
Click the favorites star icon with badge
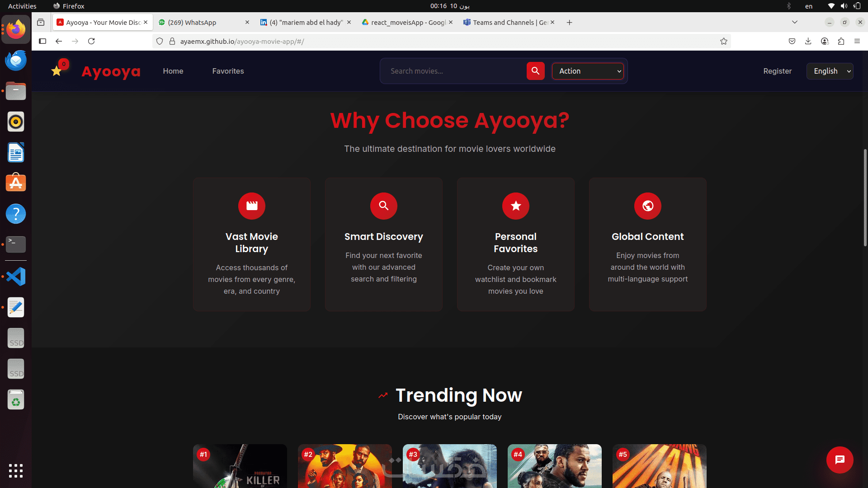(x=57, y=71)
